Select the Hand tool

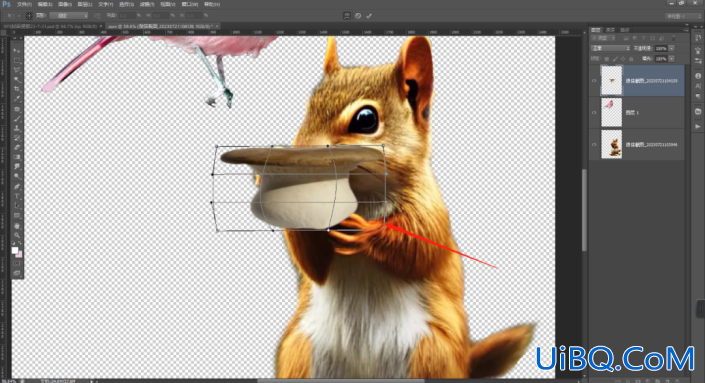[17, 226]
